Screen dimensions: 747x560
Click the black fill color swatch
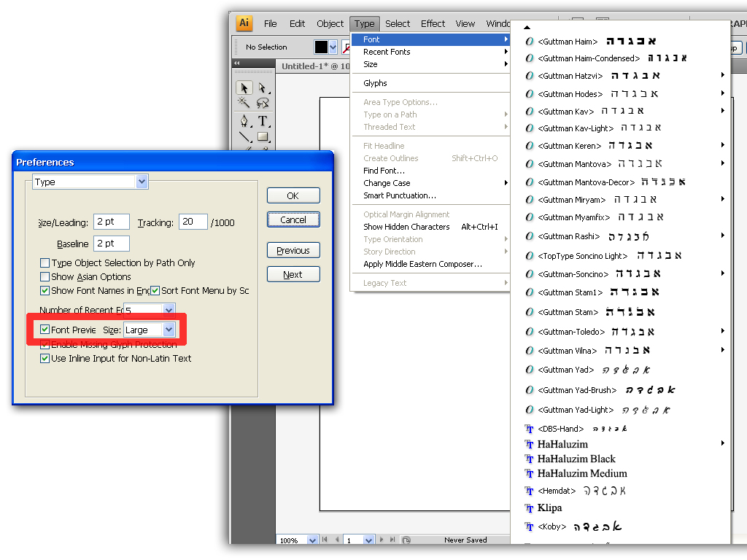tap(321, 47)
